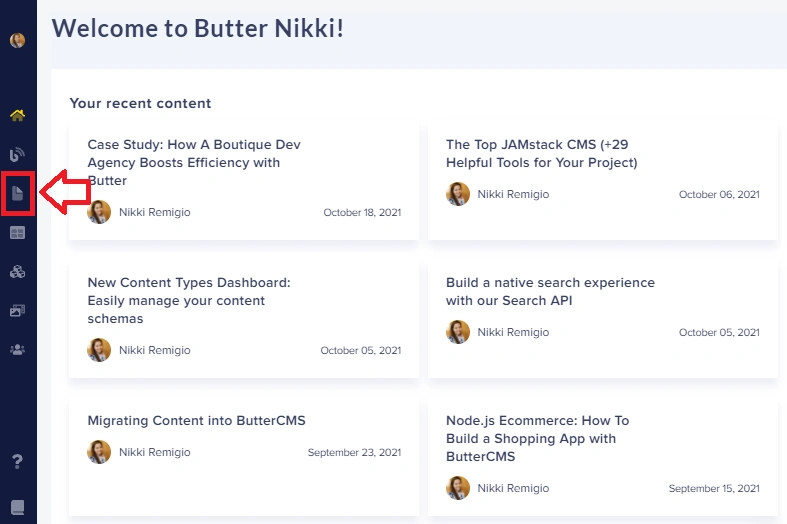Click Nikki Remigio name on Case Study card

[x=155, y=212]
